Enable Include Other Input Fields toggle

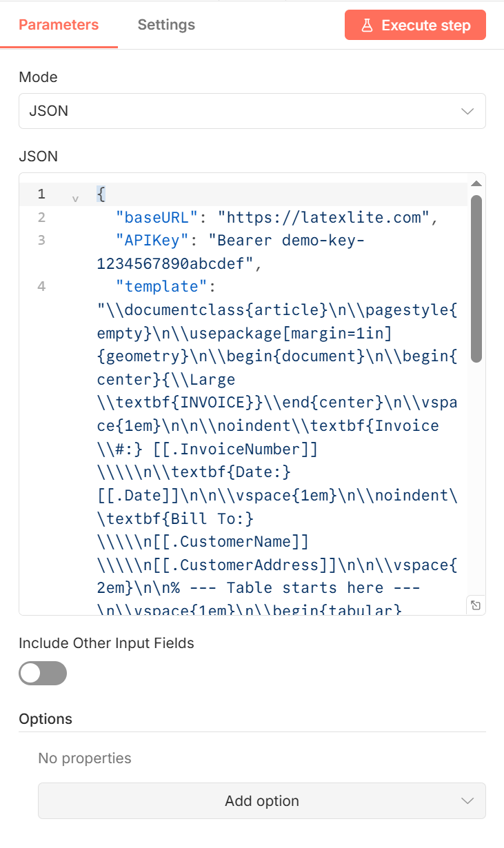tap(43, 673)
